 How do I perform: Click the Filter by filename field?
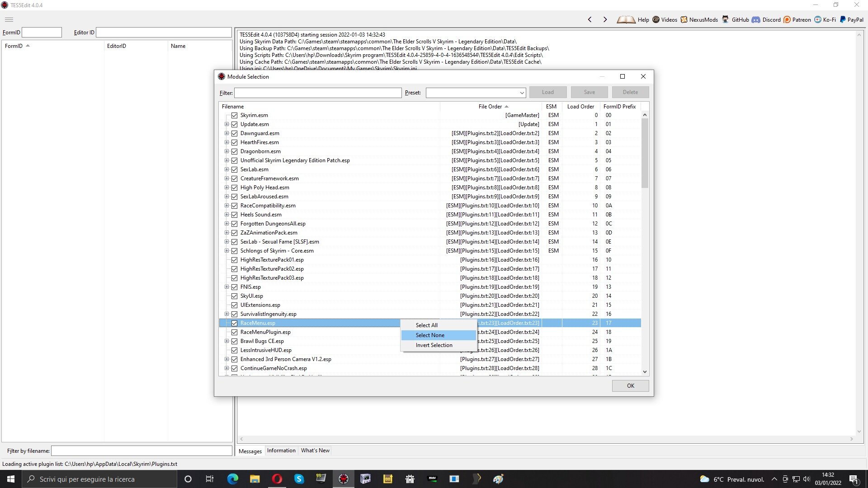[142, 450]
